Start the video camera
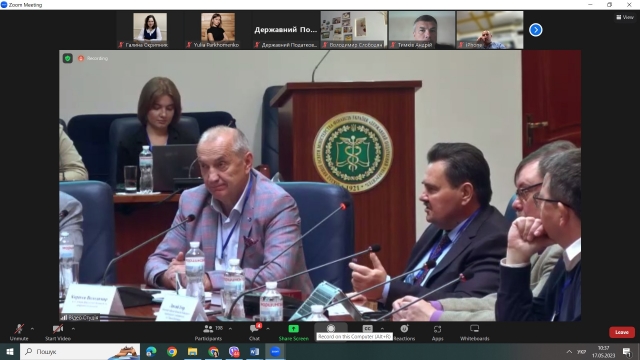The height and width of the screenshot is (360, 640). (58, 333)
